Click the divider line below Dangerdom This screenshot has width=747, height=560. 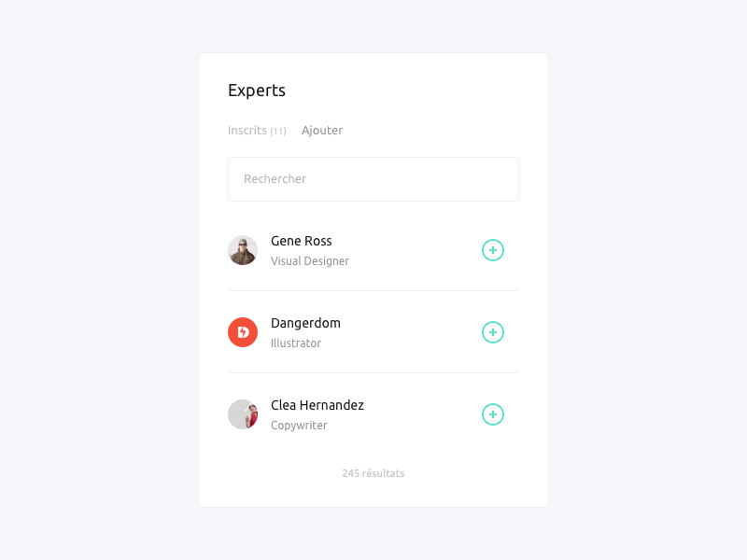[373, 372]
